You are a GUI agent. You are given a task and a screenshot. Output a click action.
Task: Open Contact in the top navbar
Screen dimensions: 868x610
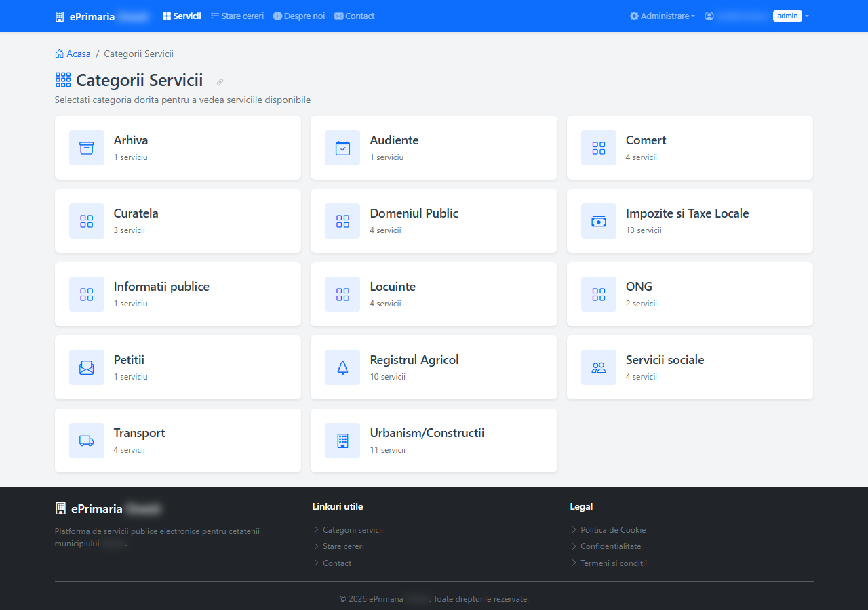tap(355, 16)
